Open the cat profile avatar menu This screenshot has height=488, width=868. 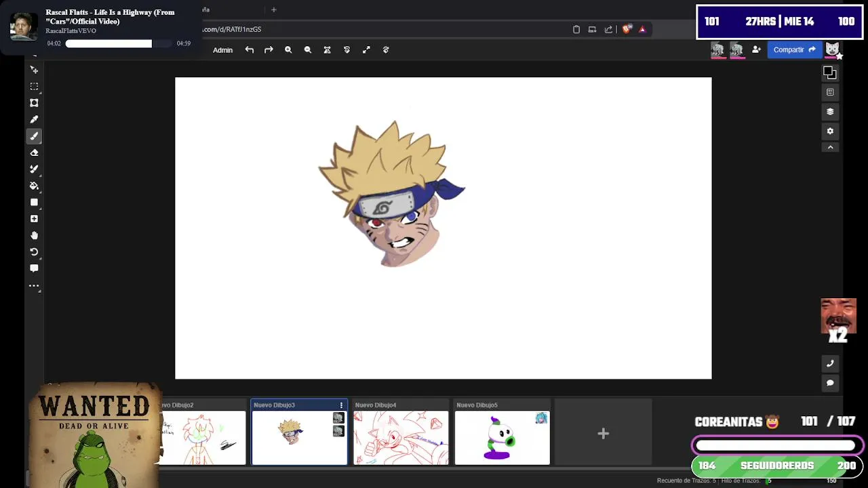pos(832,49)
